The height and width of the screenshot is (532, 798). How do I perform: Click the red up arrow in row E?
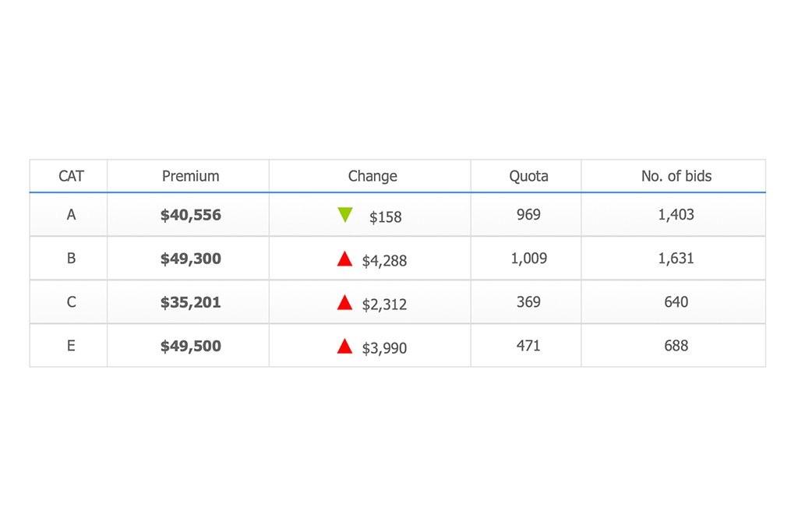pos(344,346)
